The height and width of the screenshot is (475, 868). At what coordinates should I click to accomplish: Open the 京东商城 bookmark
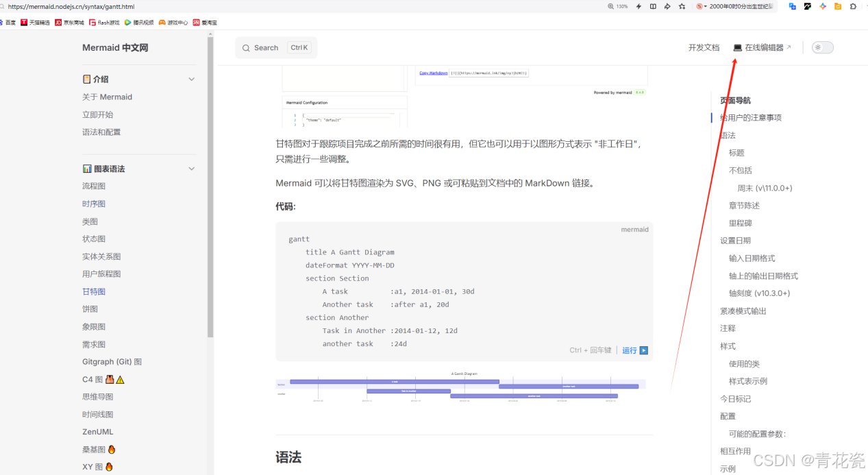click(x=69, y=23)
